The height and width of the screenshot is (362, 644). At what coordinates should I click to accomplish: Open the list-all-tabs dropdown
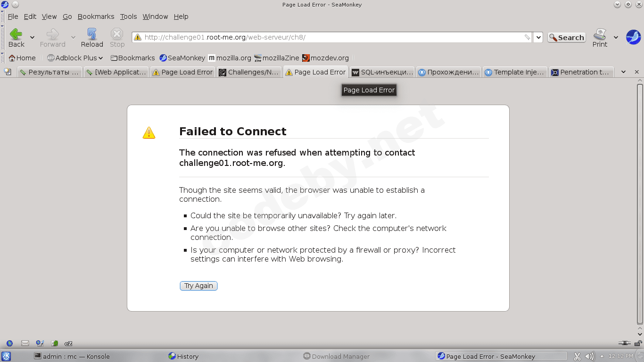coord(623,72)
